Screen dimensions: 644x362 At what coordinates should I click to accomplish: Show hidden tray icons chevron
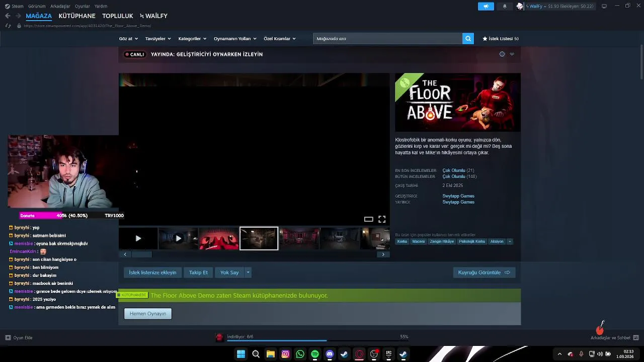click(559, 354)
